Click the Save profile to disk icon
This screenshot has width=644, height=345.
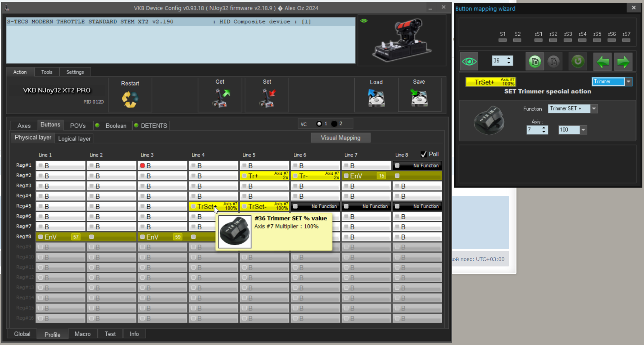[419, 98]
